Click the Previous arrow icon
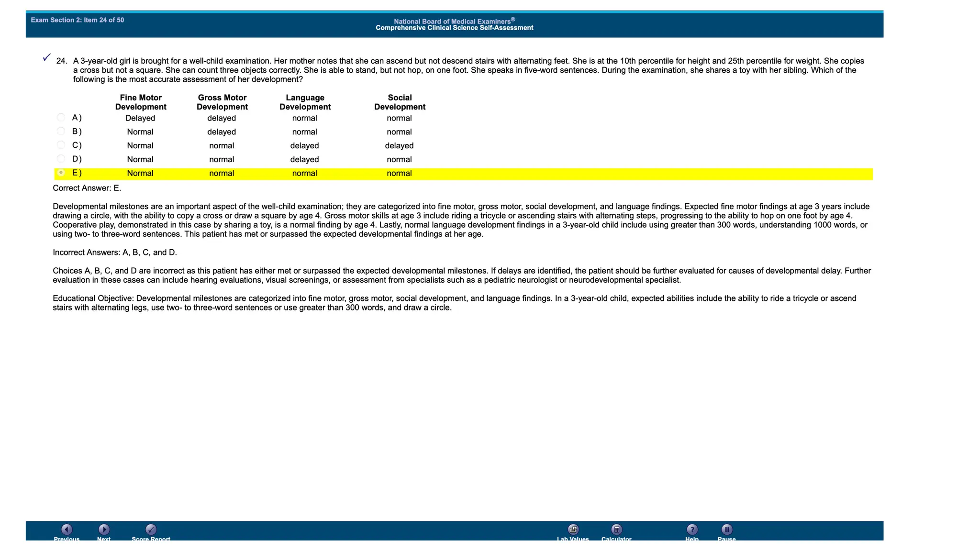The width and height of the screenshot is (980, 551). pos(67,529)
